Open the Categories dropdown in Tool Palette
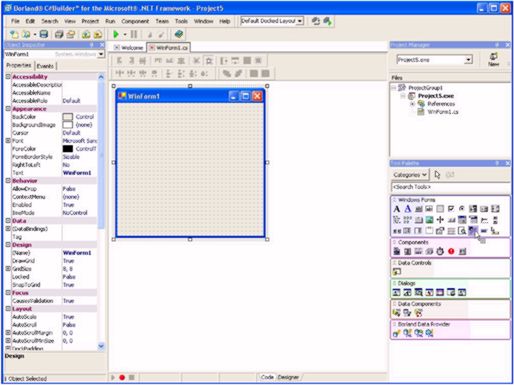The height and width of the screenshot is (385, 514). (x=409, y=174)
